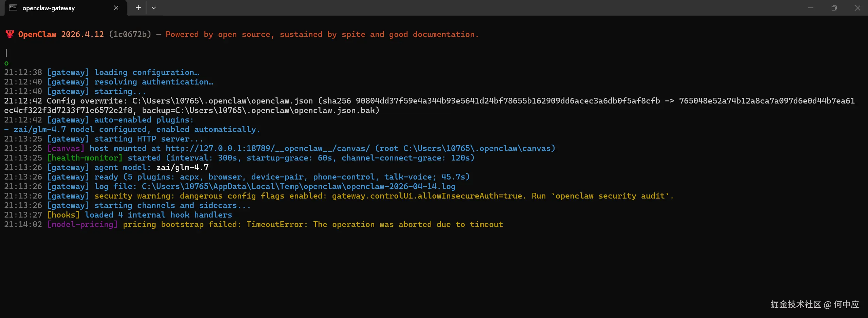This screenshot has width=868, height=318.
Task: Open the 127.0.0.1:18789 canvas URL
Action: 268,148
